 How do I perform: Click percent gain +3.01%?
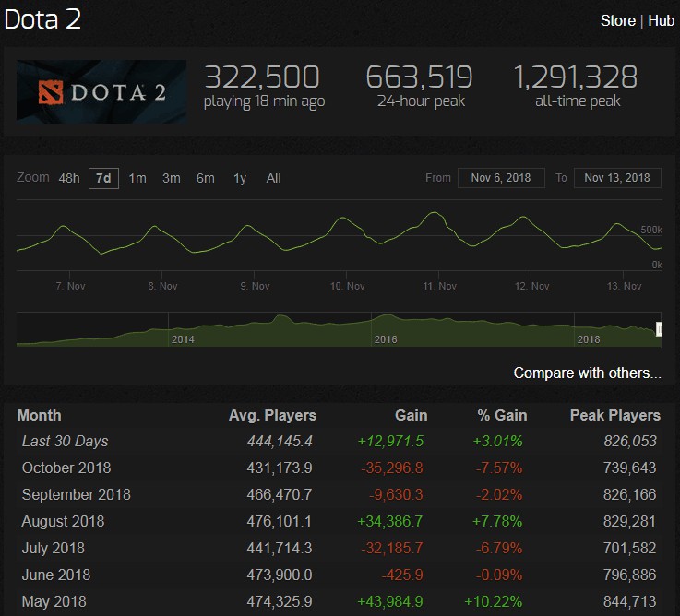click(x=498, y=442)
